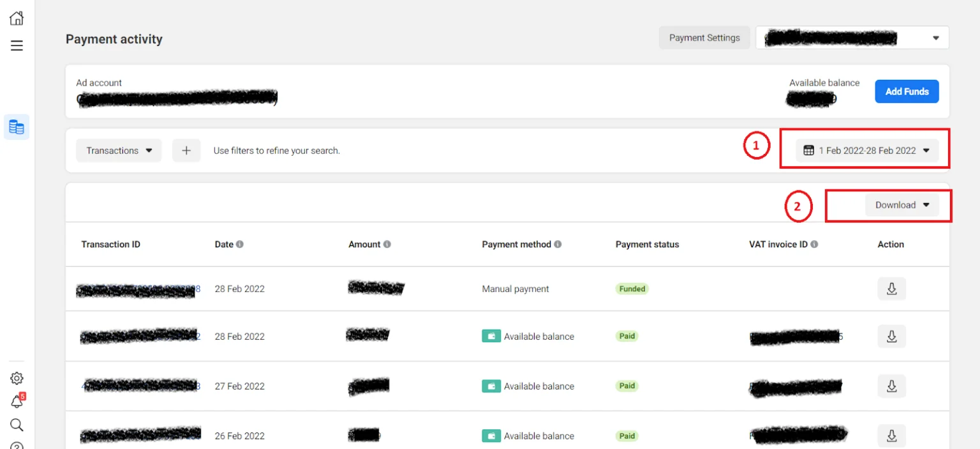Add a filter using the plus icon
980x449 pixels.
click(x=186, y=150)
